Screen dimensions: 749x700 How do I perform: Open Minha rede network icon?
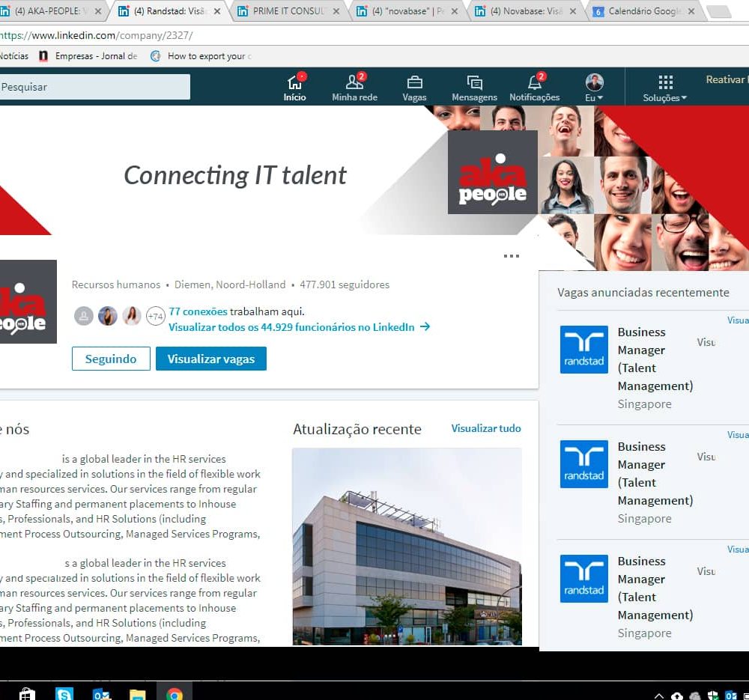point(354,88)
